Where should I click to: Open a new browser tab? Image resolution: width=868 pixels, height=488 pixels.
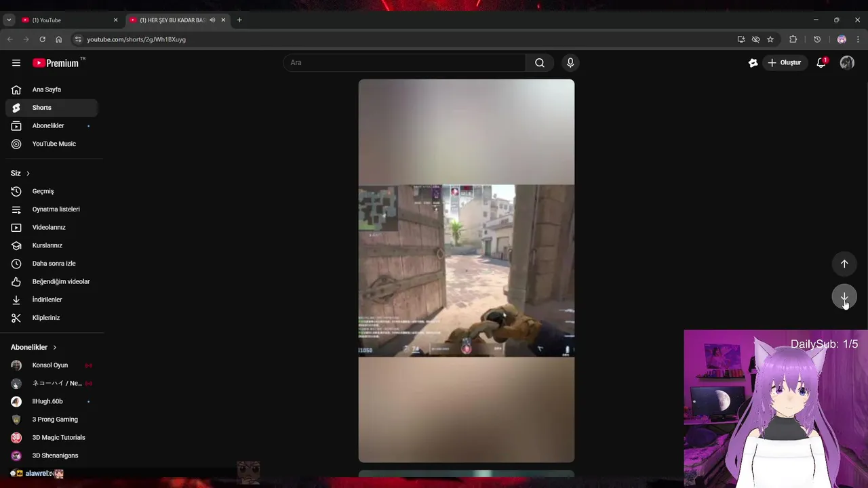(x=239, y=20)
